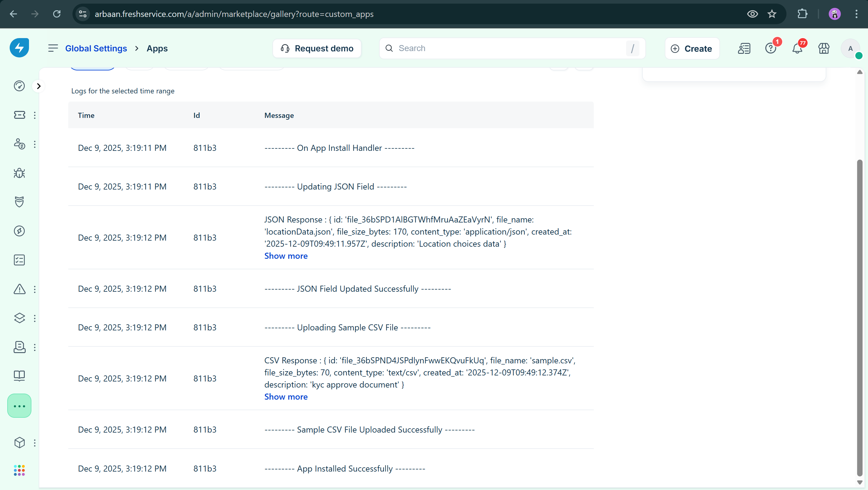The height and width of the screenshot is (490, 868).
Task: Go to Global Settings breadcrumb
Action: tap(96, 48)
